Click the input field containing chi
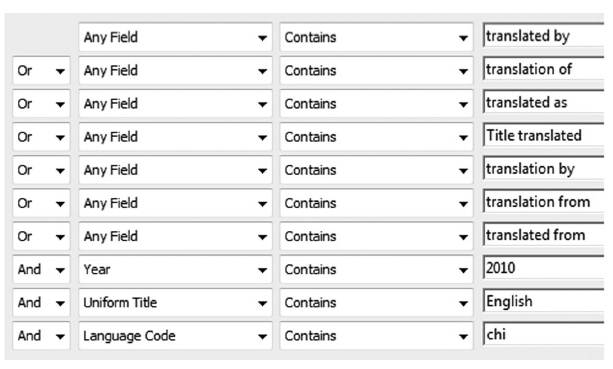 (544, 335)
